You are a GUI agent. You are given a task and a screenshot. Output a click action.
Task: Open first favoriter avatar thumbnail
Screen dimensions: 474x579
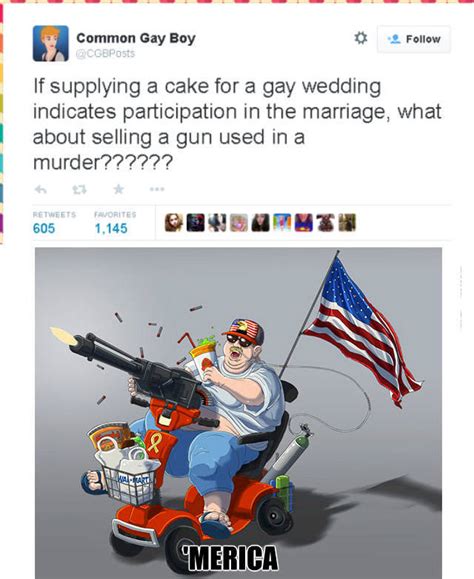pos(174,223)
